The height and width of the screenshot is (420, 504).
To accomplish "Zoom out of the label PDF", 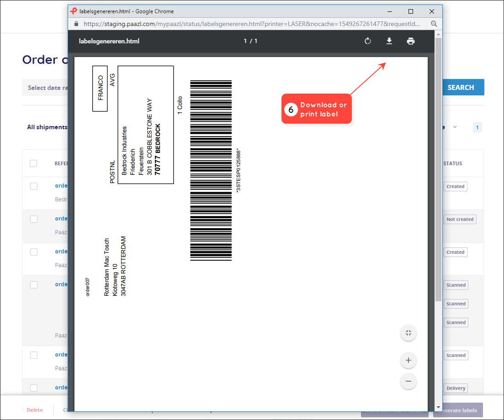I will pos(409,382).
